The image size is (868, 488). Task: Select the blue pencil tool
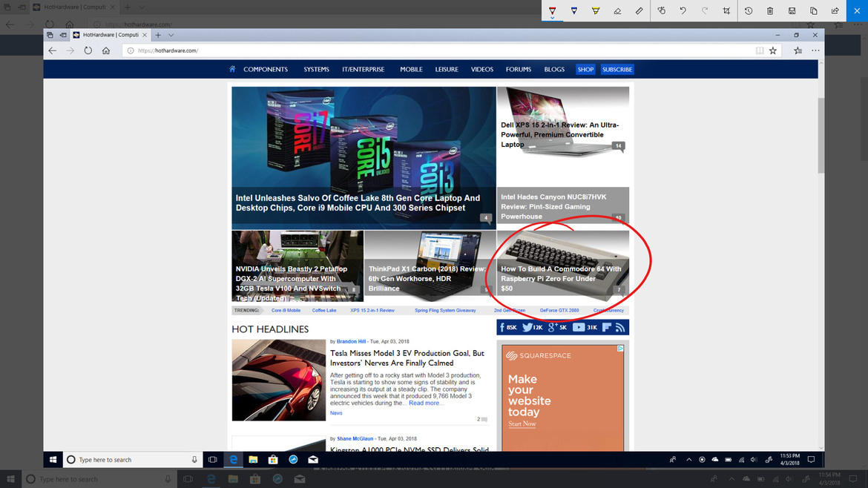[x=574, y=10]
